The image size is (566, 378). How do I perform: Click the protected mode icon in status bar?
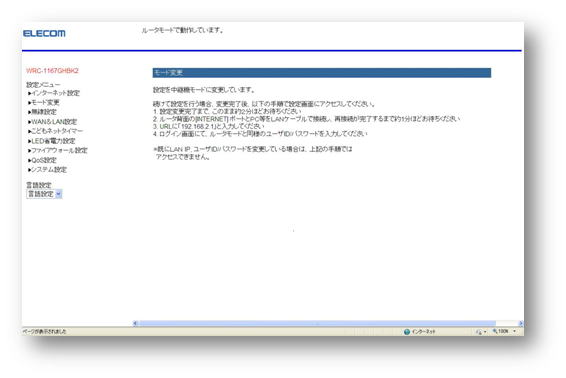(479, 332)
